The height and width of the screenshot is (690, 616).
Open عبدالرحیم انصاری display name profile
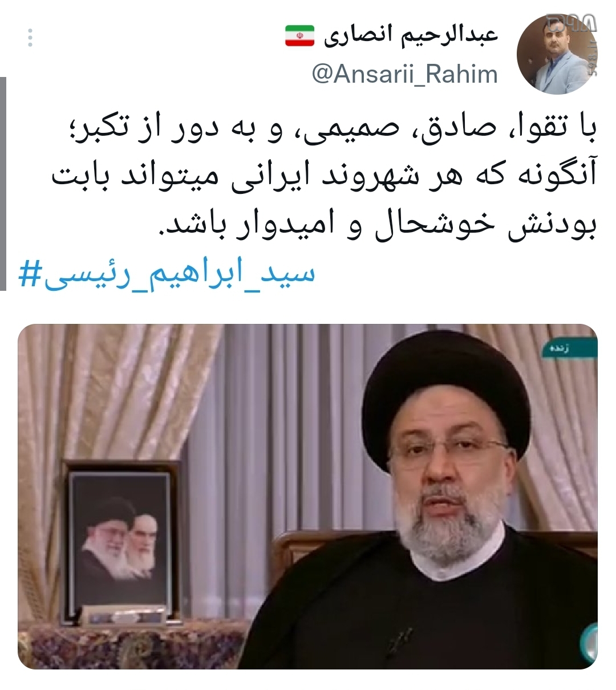pyautogui.click(x=411, y=35)
